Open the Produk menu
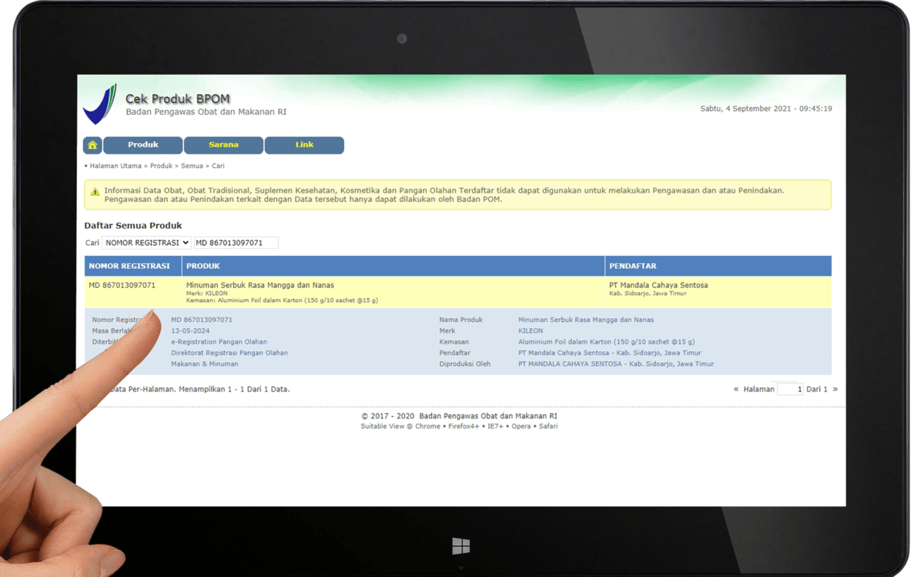The image size is (924, 577). [143, 145]
